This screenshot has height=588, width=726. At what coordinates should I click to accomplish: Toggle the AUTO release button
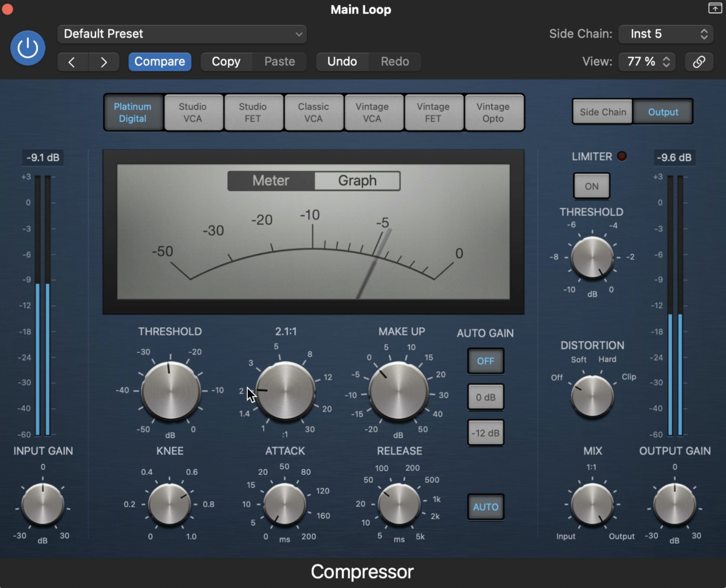point(485,507)
